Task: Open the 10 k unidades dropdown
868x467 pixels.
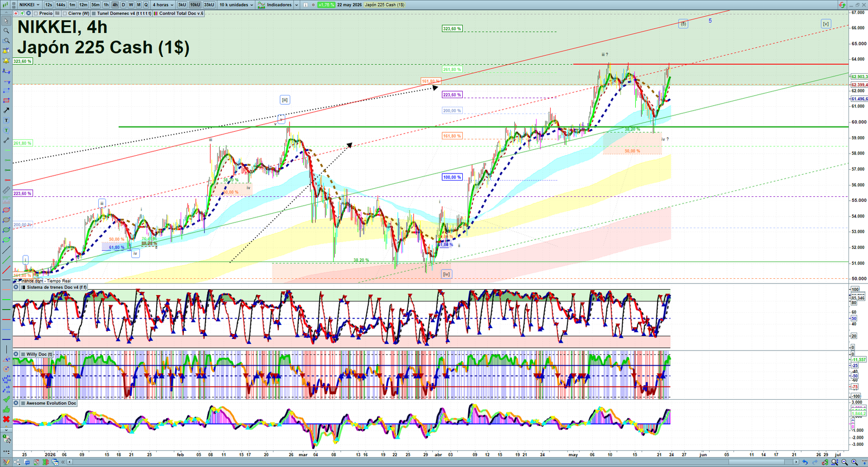Action: click(236, 4)
